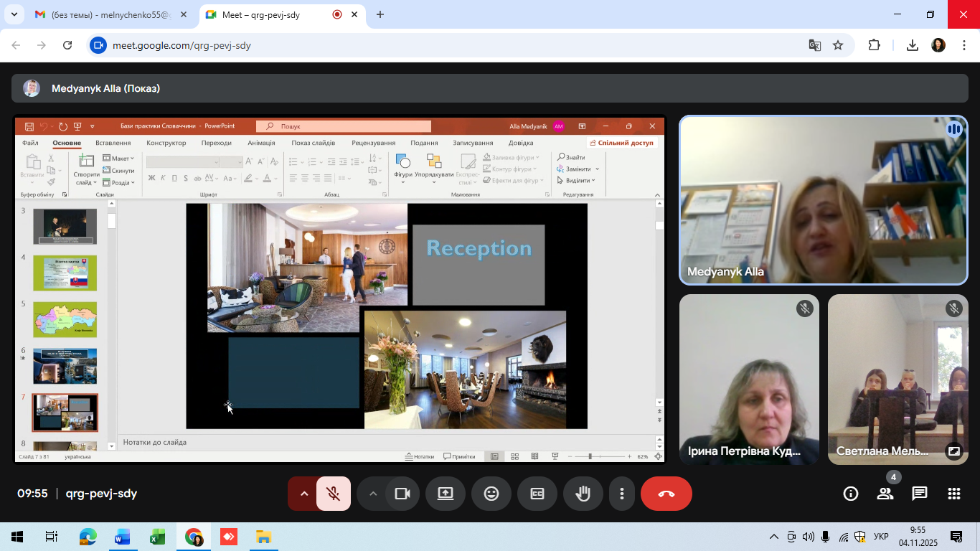This screenshot has height=551, width=980.
Task: Open the Chrome Downloads tray
Action: pos(913,45)
